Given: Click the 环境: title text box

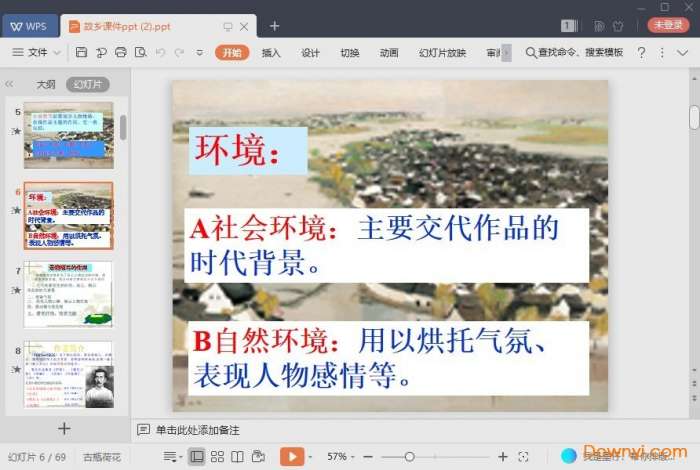Looking at the screenshot, I should [x=248, y=150].
